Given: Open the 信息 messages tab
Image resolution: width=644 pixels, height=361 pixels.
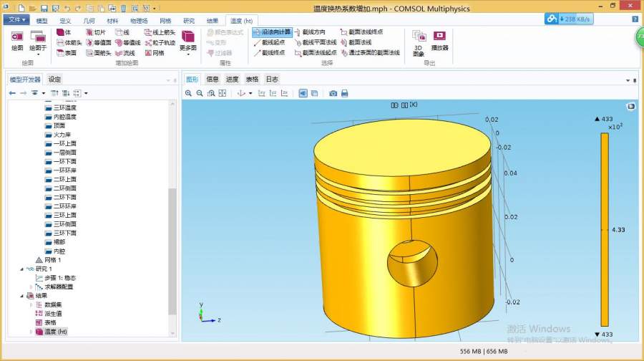Looking at the screenshot, I should pyautogui.click(x=213, y=80).
